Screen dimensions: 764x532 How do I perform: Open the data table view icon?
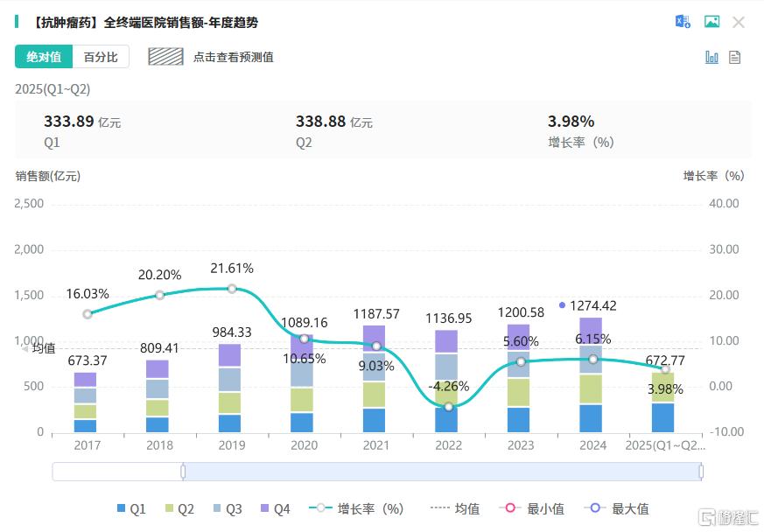click(x=735, y=57)
